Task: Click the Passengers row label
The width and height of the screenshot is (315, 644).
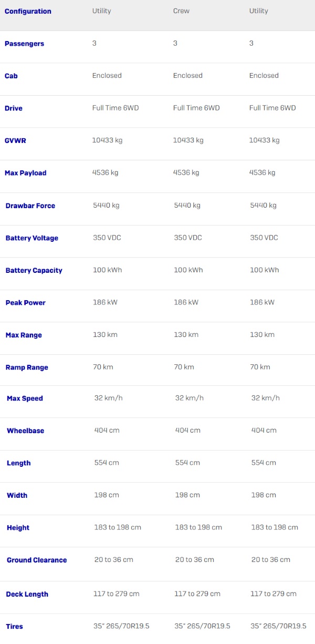Action: tap(24, 44)
